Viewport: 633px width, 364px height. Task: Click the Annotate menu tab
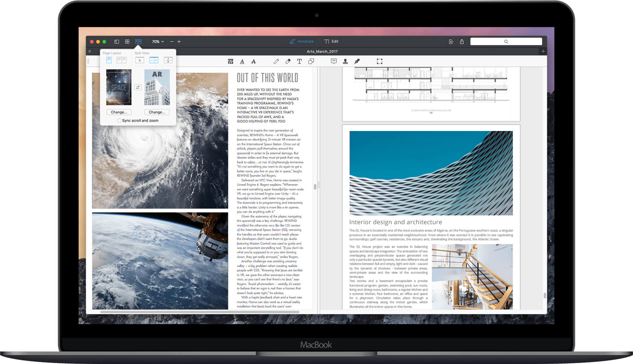301,41
